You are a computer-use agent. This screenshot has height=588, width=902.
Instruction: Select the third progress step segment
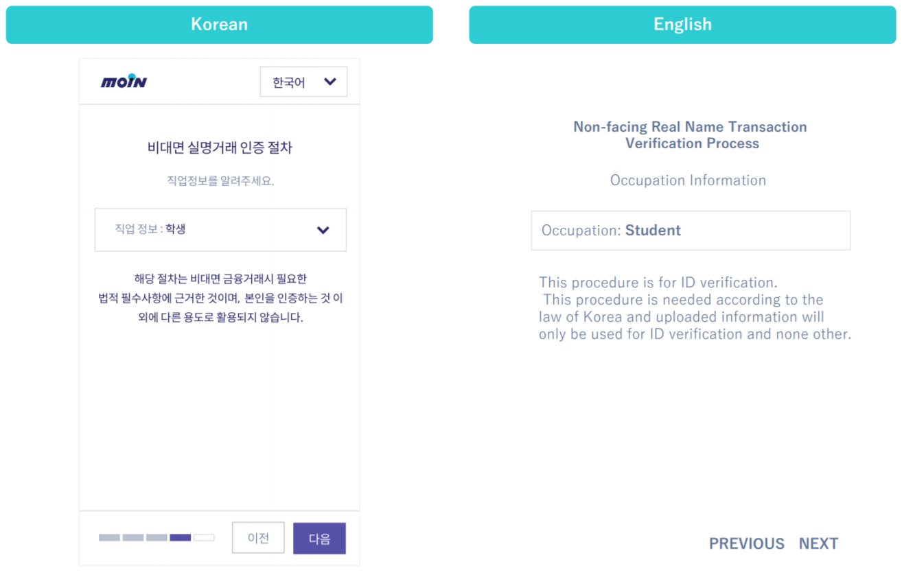[157, 537]
